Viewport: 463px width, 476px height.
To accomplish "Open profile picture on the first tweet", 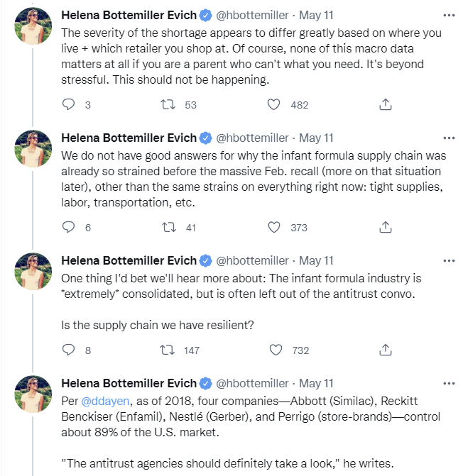I will [33, 27].
